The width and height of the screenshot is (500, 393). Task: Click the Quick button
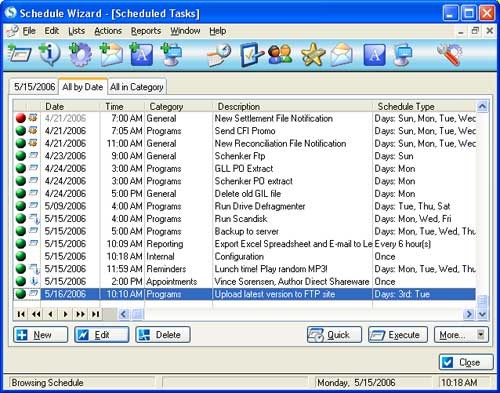click(x=334, y=335)
